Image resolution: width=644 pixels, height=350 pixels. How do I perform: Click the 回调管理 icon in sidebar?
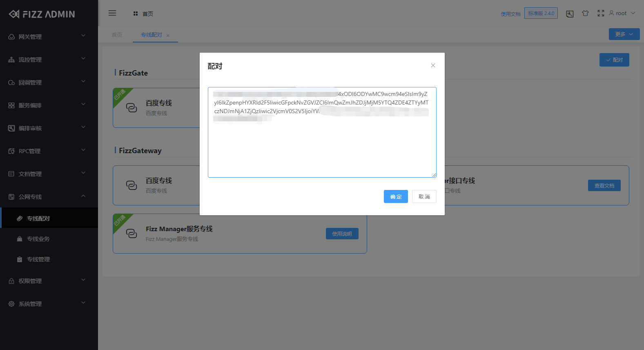point(11,82)
